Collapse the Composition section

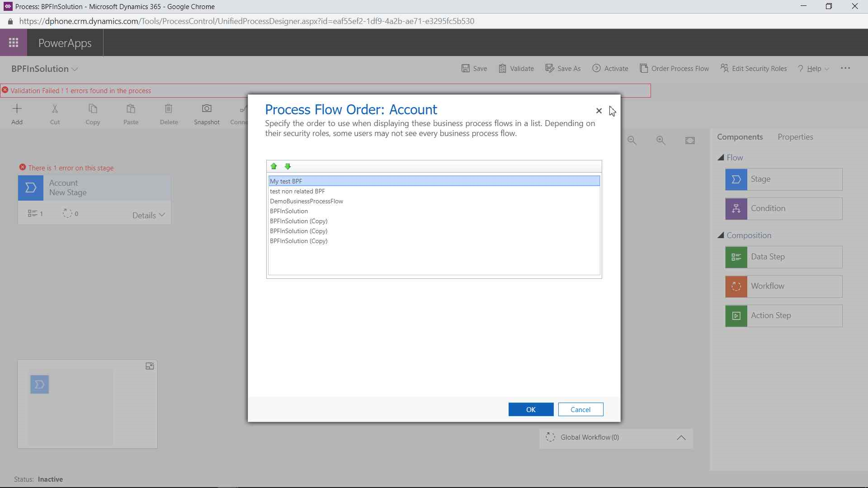(721, 235)
